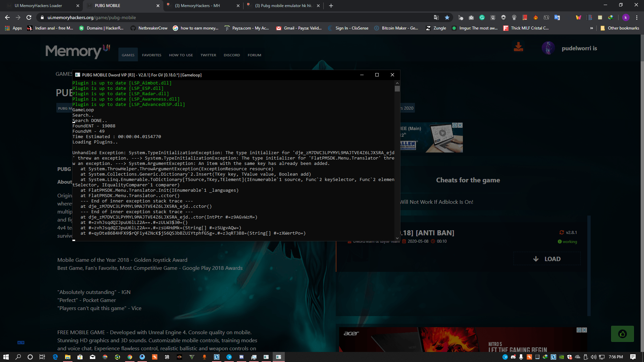Click the volume icon in system tray
This screenshot has width=644, height=362.
594,357
